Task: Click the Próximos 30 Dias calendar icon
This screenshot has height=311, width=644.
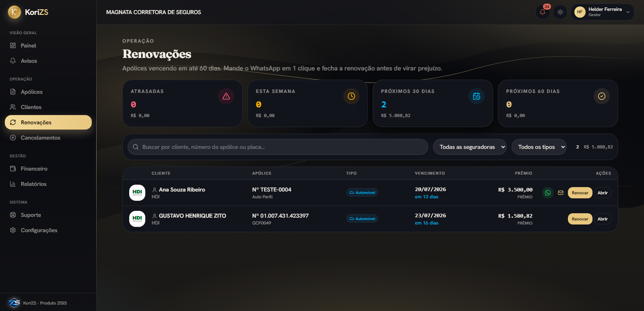Action: coord(477,96)
